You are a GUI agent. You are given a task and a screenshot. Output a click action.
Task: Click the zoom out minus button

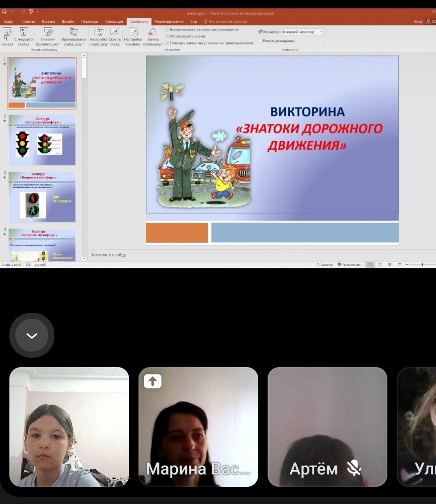407,264
